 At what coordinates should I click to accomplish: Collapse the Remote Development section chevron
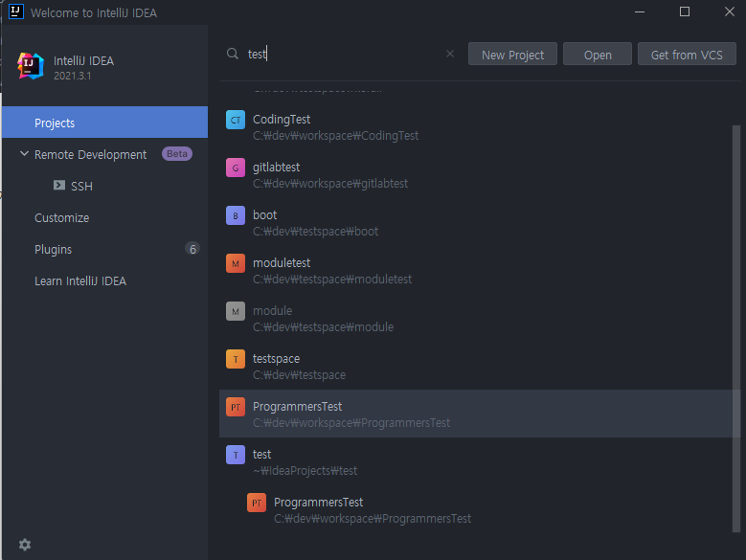tap(24, 154)
